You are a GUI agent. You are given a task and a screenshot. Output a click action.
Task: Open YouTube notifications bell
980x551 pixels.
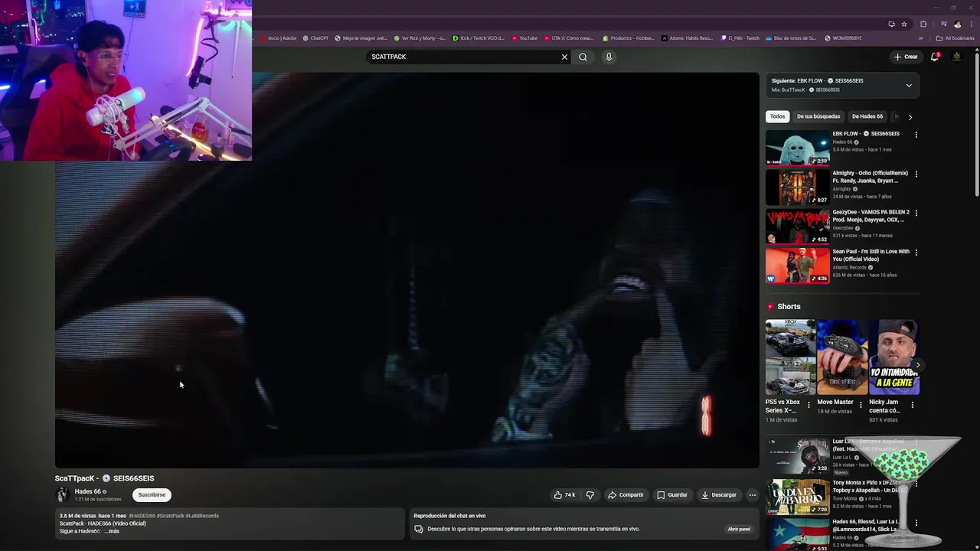pyautogui.click(x=935, y=57)
